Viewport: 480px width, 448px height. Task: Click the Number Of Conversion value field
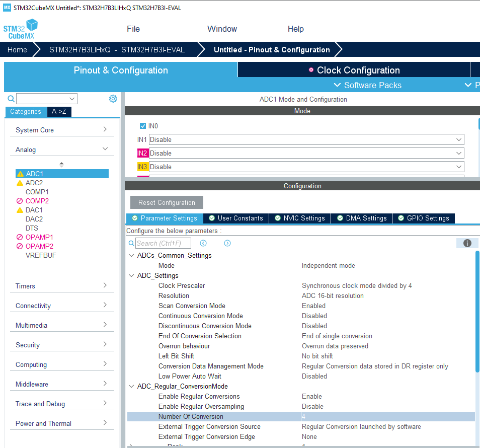pyautogui.click(x=387, y=416)
